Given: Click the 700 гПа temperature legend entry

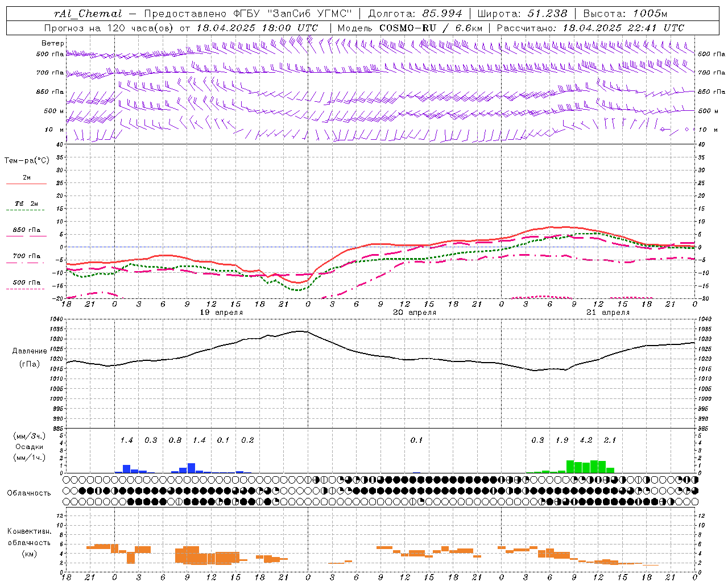Looking at the screenshot, I should [27, 256].
